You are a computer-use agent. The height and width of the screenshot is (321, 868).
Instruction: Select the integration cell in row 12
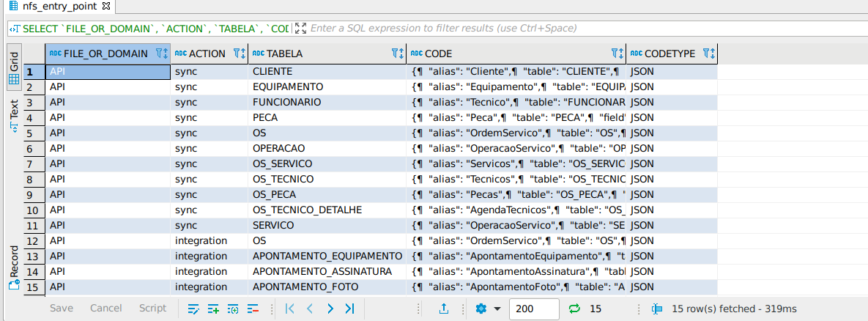coord(209,240)
